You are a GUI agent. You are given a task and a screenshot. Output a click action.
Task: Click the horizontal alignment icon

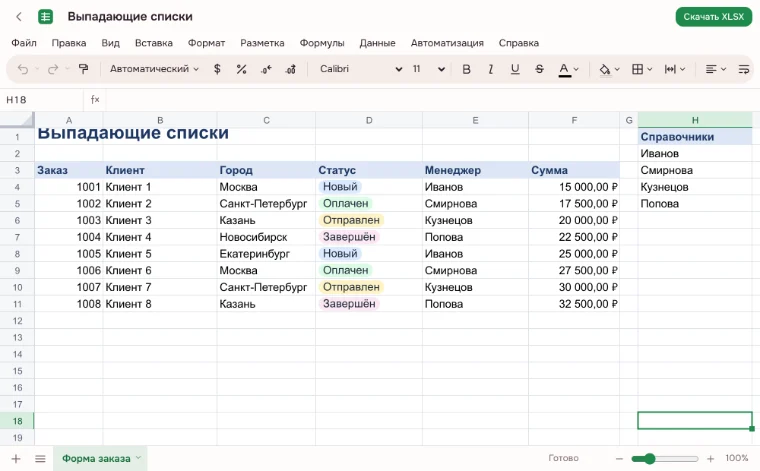pos(711,69)
